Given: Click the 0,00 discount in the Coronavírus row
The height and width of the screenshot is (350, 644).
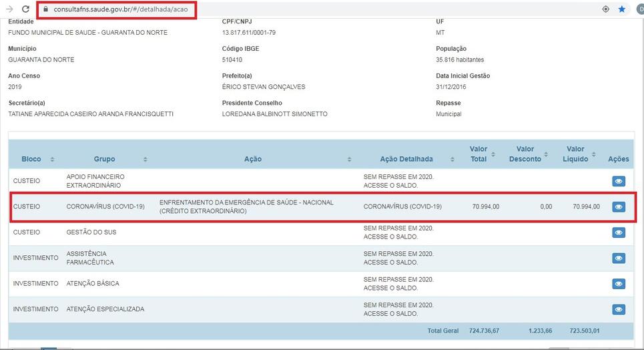Looking at the screenshot, I should click(x=546, y=206).
